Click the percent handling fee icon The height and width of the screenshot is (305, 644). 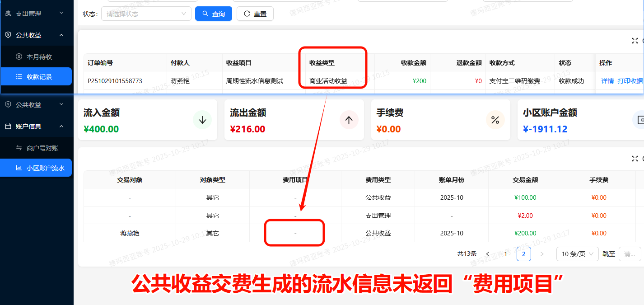[x=495, y=120]
